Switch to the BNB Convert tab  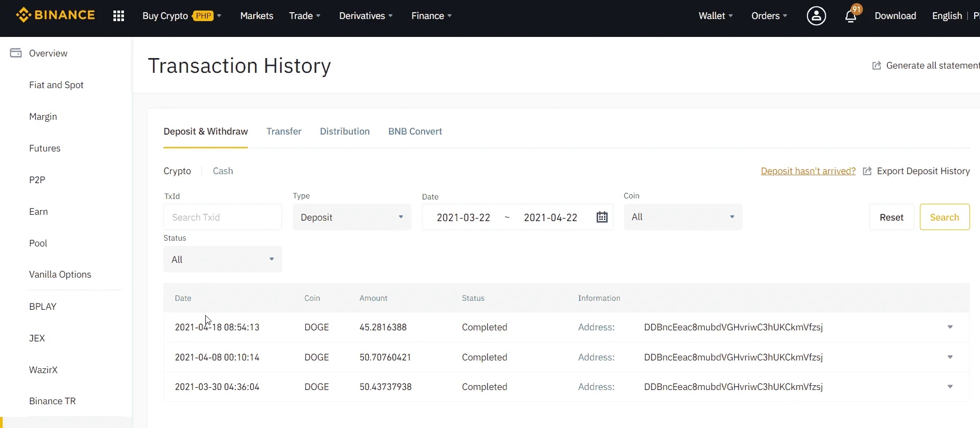point(415,131)
